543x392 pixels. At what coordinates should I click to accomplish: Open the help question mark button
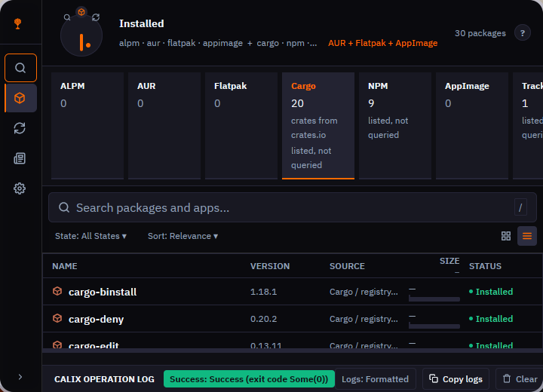[522, 33]
